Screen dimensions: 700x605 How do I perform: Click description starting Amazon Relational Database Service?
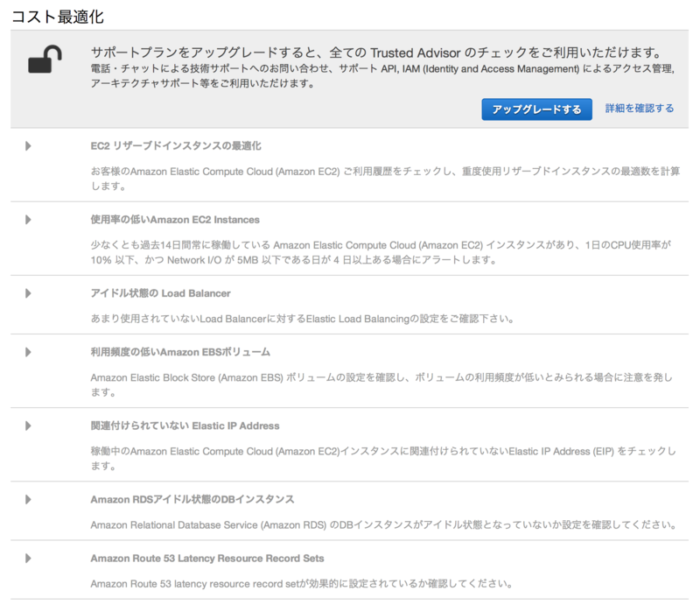[384, 525]
